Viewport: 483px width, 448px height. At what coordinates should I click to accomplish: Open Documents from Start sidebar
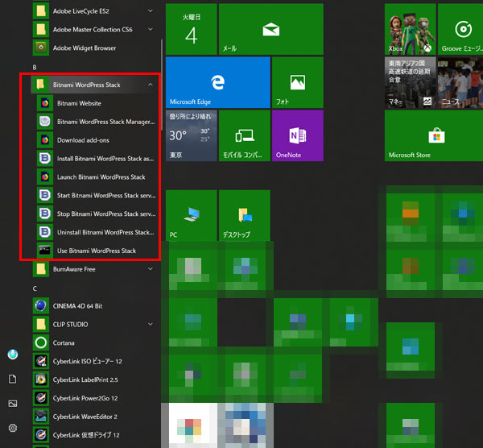pos(13,379)
